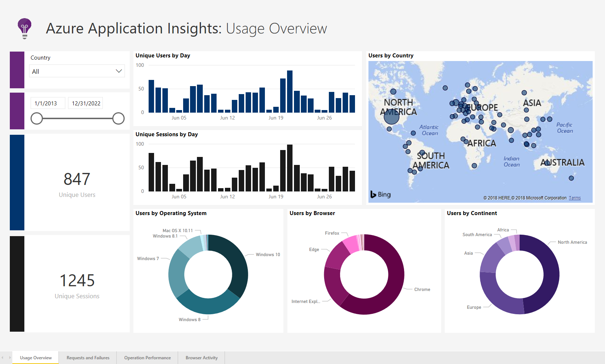Click the 'Unique Sessions by Day' title
The height and width of the screenshot is (364, 605).
click(x=167, y=134)
